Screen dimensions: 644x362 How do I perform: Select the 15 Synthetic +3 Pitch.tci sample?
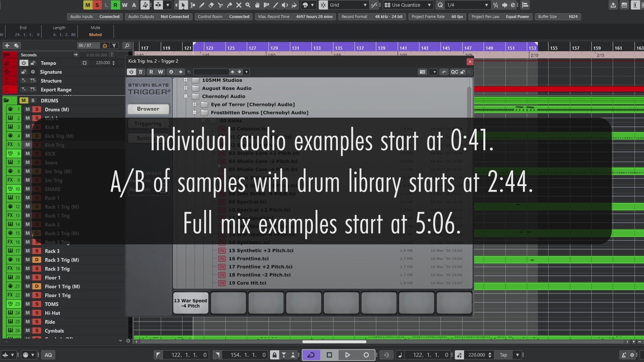[261, 250]
